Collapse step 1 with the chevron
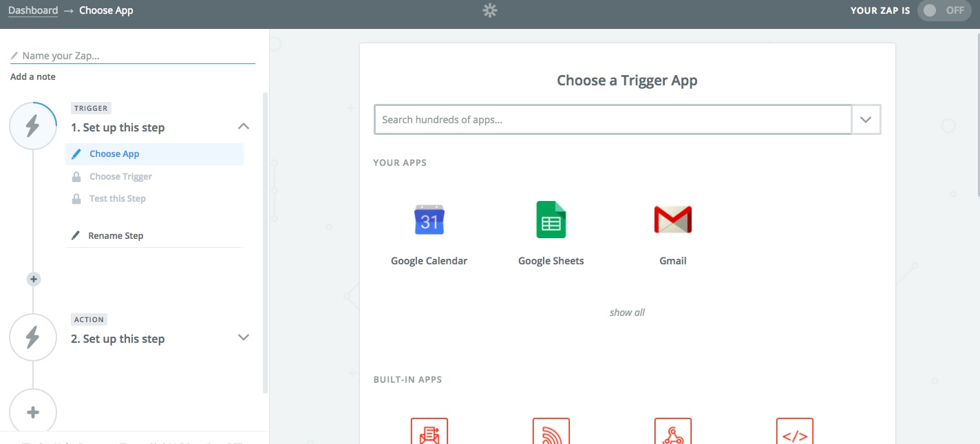980x444 pixels. [x=243, y=127]
